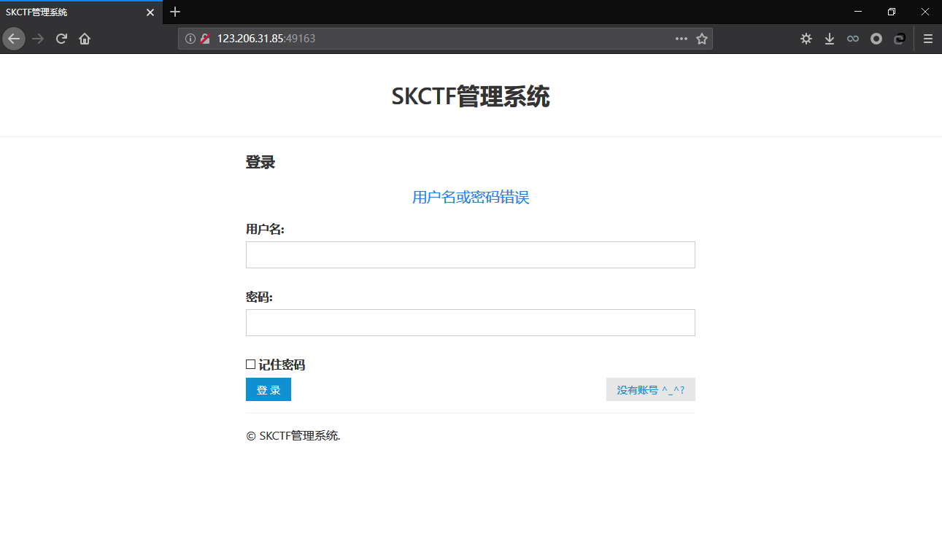Open a new browser tab with plus button

174,12
